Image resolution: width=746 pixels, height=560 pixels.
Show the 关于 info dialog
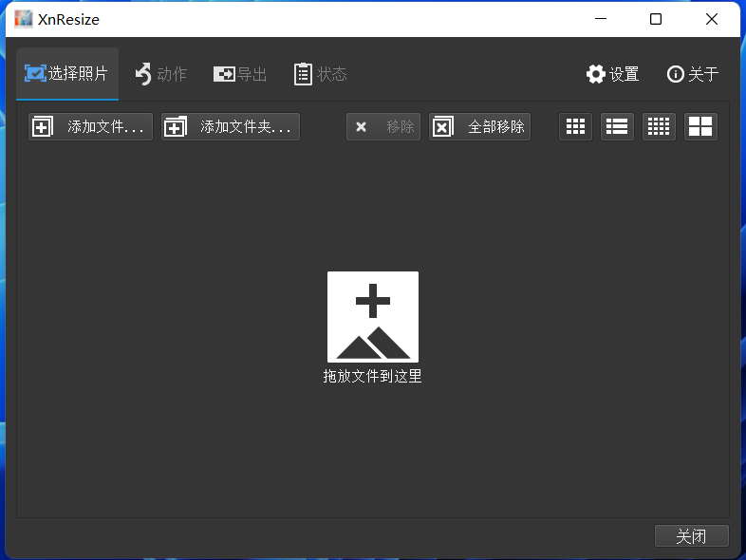[x=693, y=74]
